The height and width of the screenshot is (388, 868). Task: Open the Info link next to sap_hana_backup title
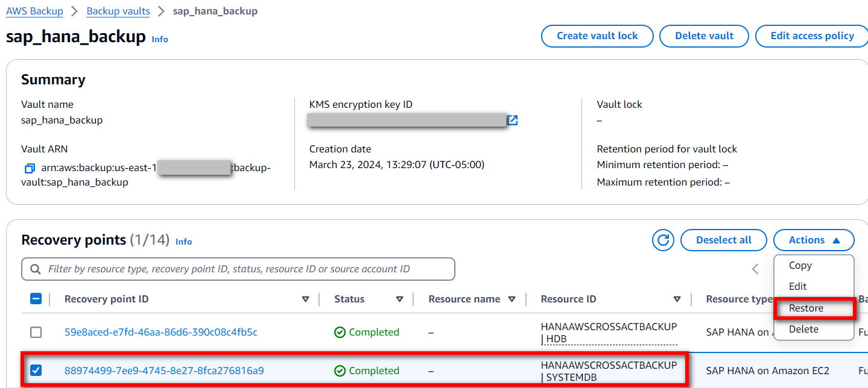point(160,39)
